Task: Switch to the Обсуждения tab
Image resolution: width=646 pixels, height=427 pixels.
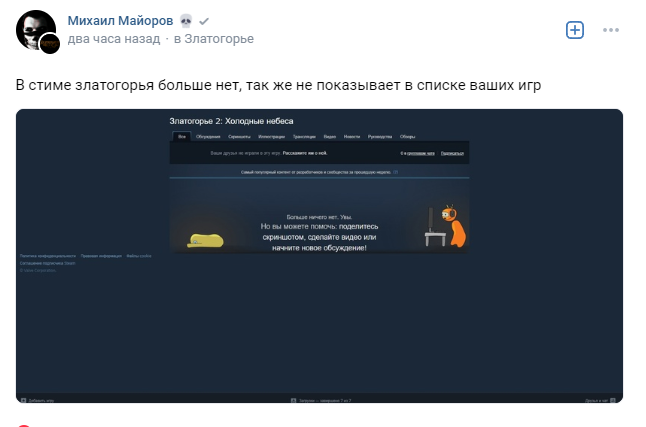Action: [208, 136]
